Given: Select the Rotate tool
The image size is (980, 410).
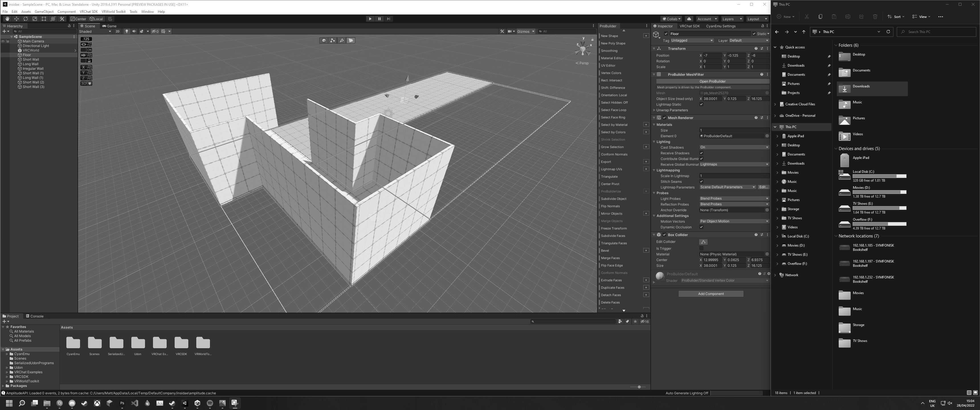Looking at the screenshot, I should [25, 19].
